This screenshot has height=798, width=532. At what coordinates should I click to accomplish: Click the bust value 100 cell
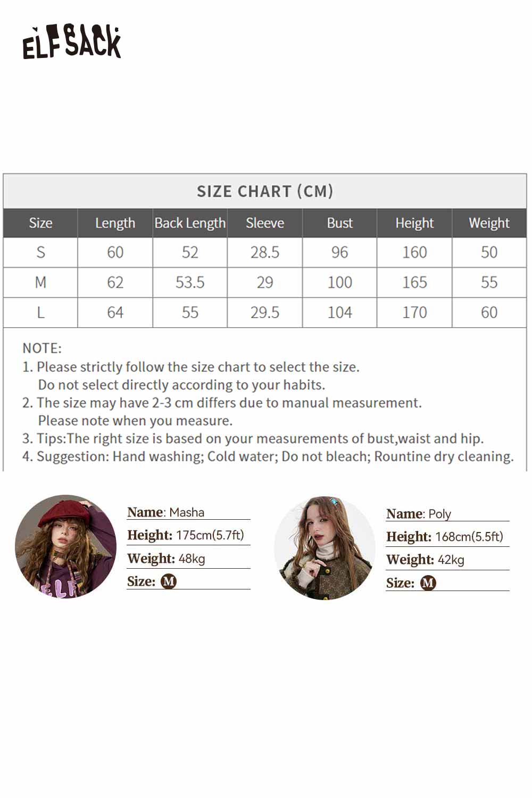[339, 282]
